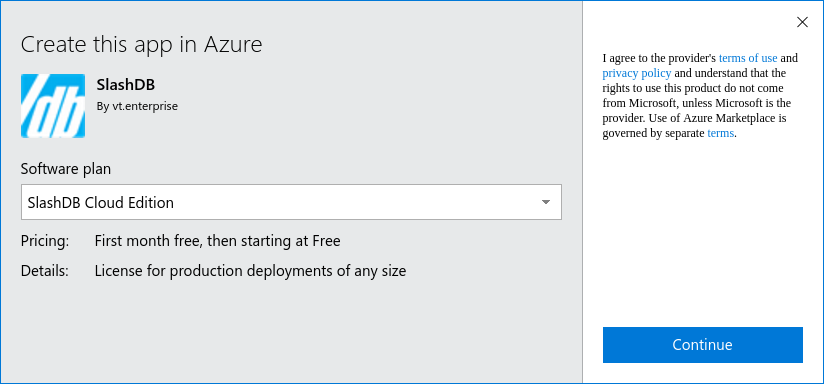Select the First month free pricing text
This screenshot has width=824, height=384.
pyautogui.click(x=218, y=241)
